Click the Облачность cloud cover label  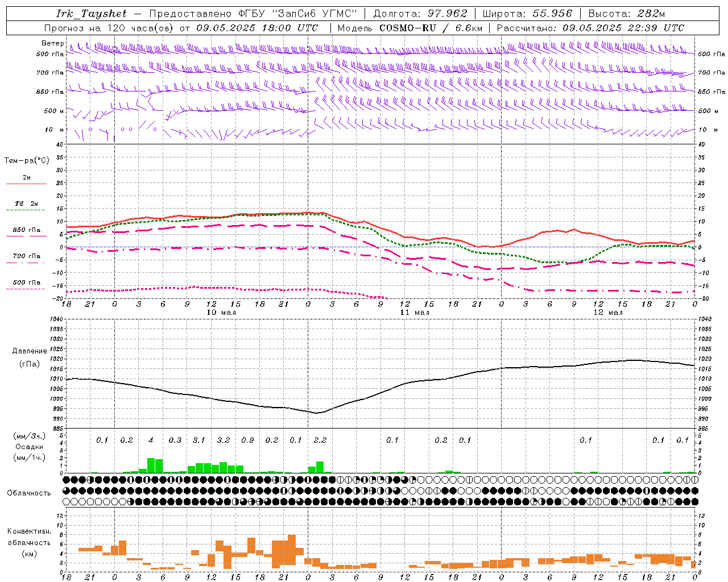[x=29, y=493]
